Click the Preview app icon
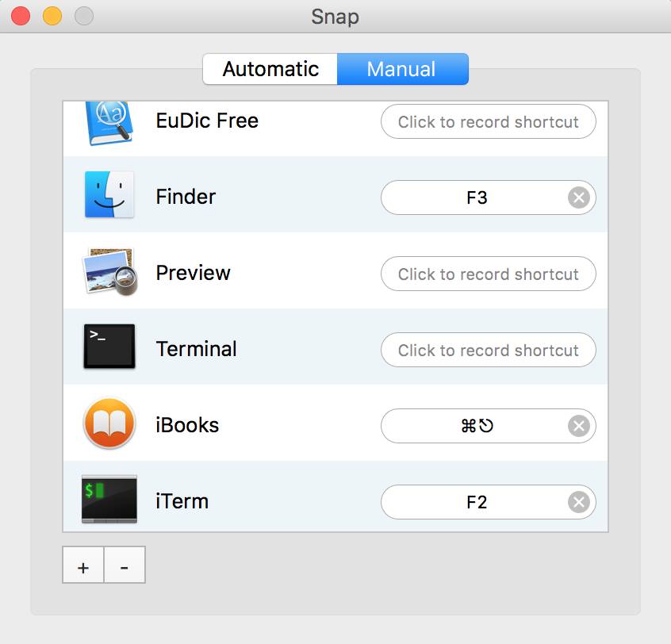Screen dimensions: 671x644 (x=109, y=271)
